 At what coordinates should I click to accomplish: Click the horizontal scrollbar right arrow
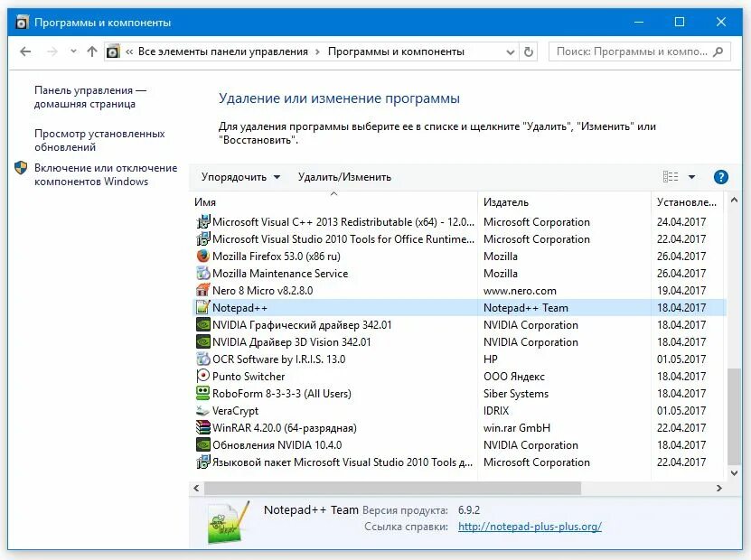[718, 489]
